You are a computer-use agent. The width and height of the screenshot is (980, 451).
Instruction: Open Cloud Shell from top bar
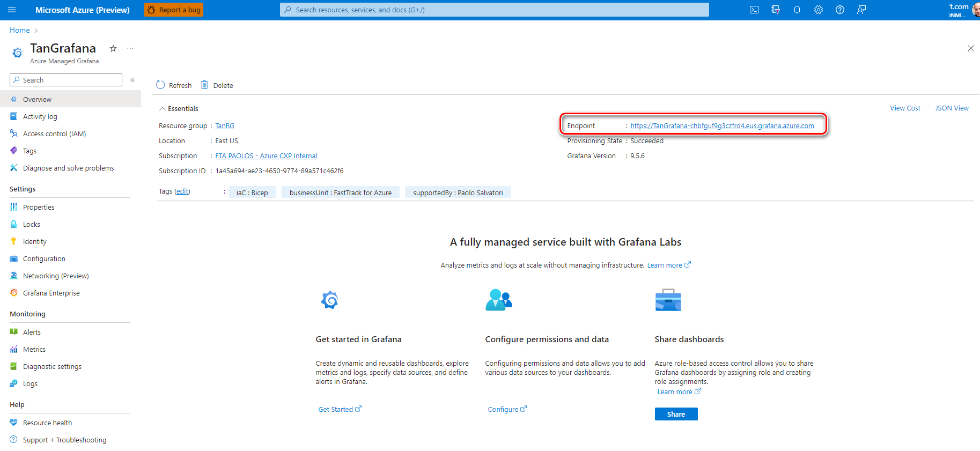(754, 10)
